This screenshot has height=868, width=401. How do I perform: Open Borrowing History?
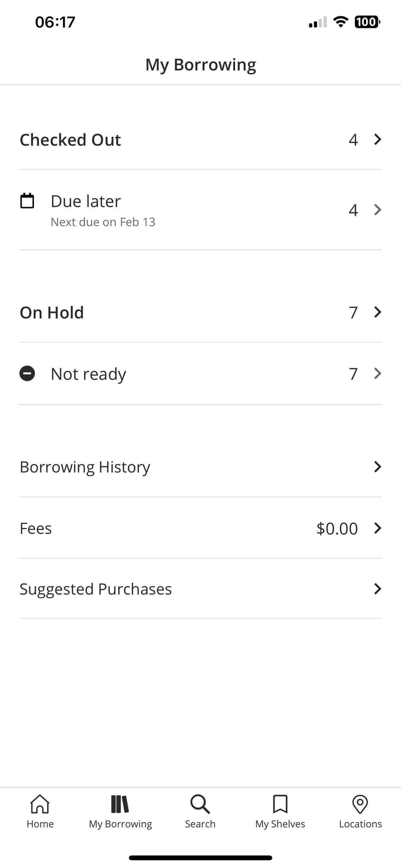(85, 467)
